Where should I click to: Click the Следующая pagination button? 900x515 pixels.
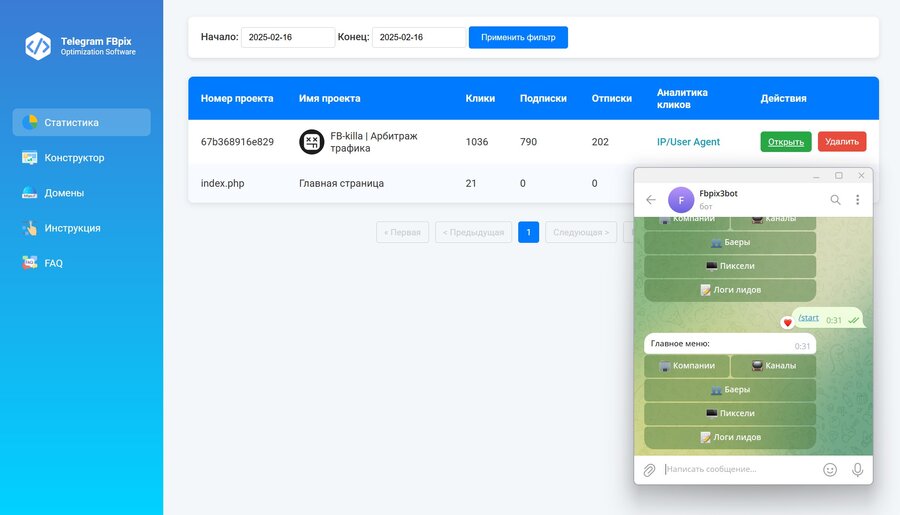(x=581, y=233)
